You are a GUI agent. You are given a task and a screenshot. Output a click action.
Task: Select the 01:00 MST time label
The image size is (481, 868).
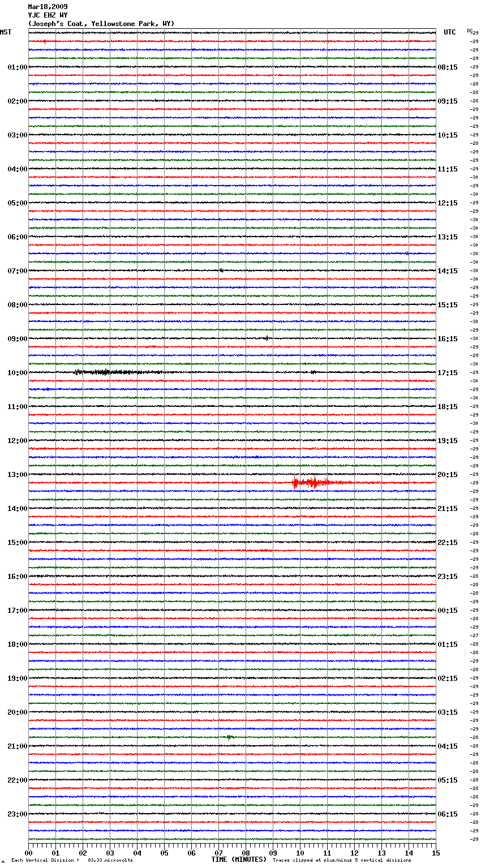tap(18, 67)
